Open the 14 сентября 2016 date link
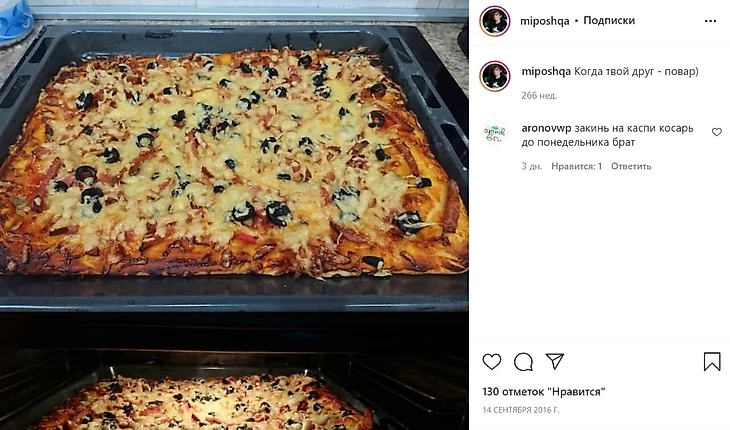The width and height of the screenshot is (730, 430). (x=521, y=410)
